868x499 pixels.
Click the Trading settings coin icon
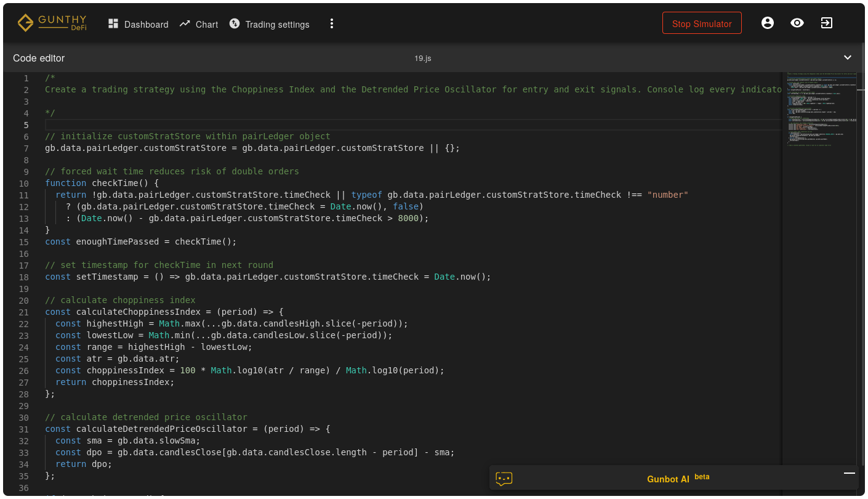pyautogui.click(x=235, y=23)
